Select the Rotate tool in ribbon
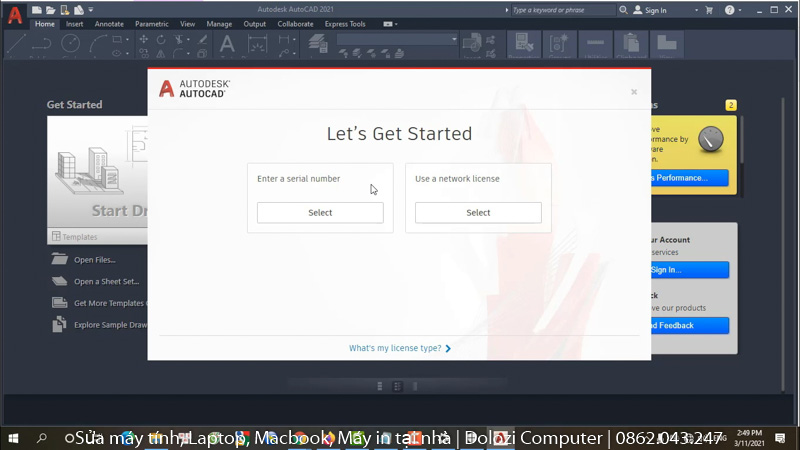 161,39
